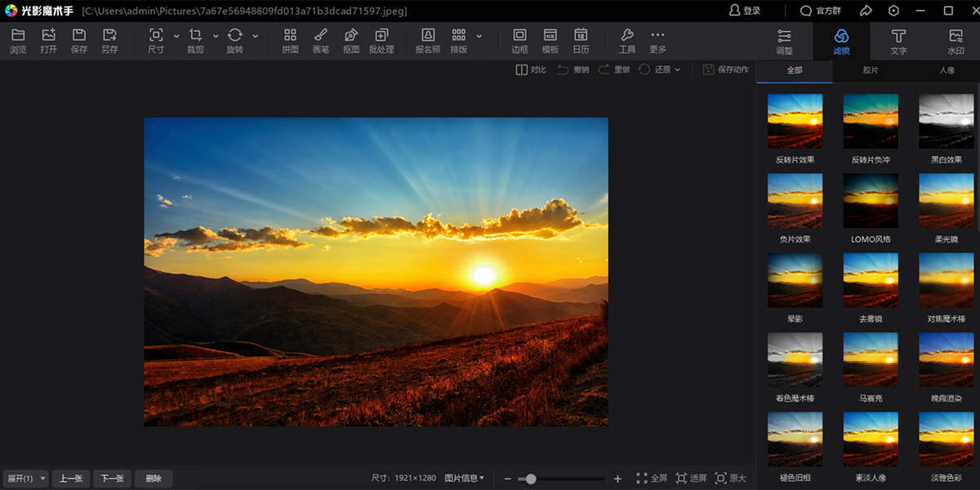Open the 抠图 cutout tool

coord(351,41)
